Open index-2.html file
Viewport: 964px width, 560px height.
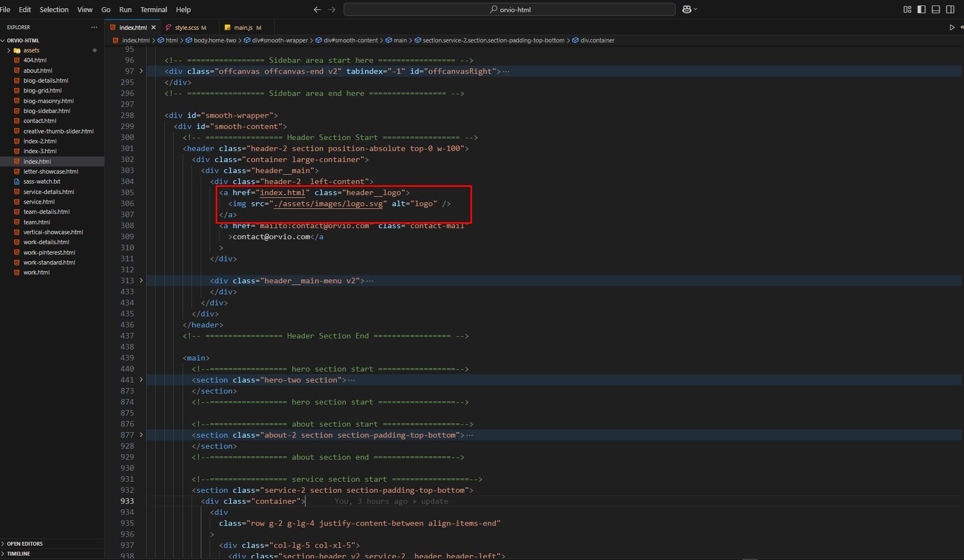coord(40,141)
